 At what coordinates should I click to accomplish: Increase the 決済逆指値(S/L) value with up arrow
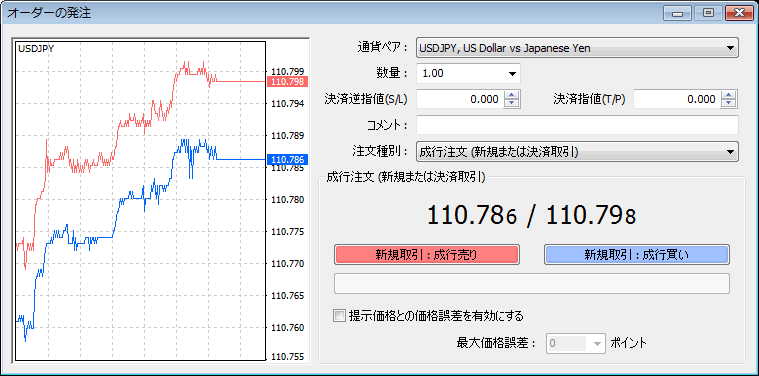(x=511, y=95)
